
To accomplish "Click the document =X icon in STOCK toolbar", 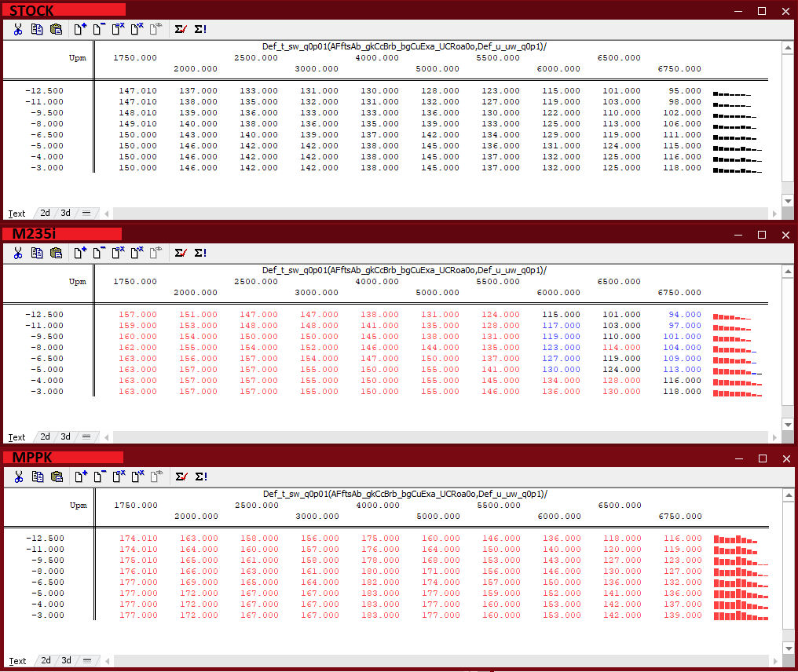I will click(x=118, y=30).
